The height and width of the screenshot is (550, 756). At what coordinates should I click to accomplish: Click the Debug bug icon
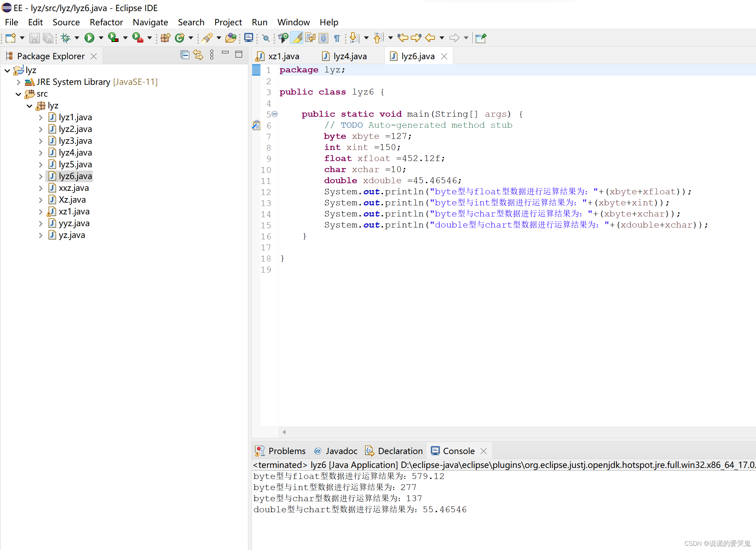65,38
